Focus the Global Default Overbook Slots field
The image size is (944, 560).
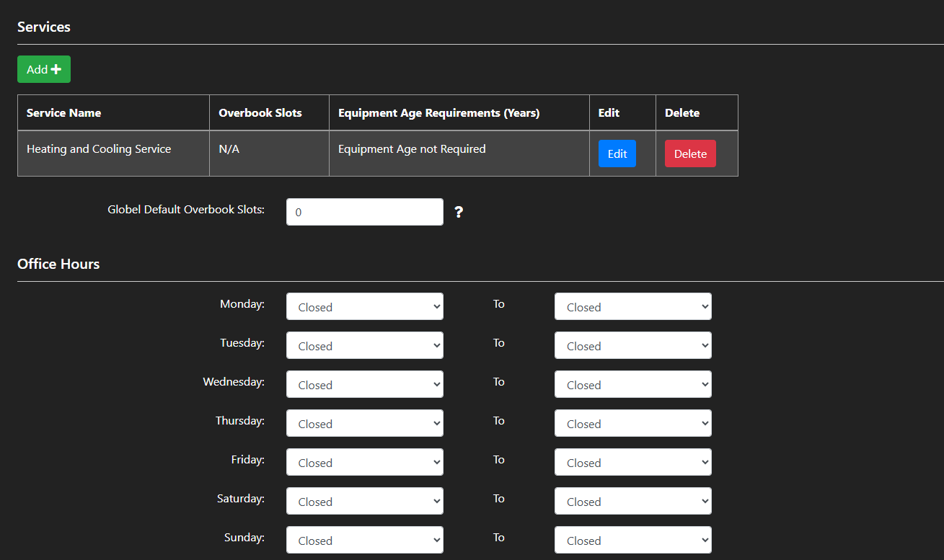pyautogui.click(x=364, y=212)
